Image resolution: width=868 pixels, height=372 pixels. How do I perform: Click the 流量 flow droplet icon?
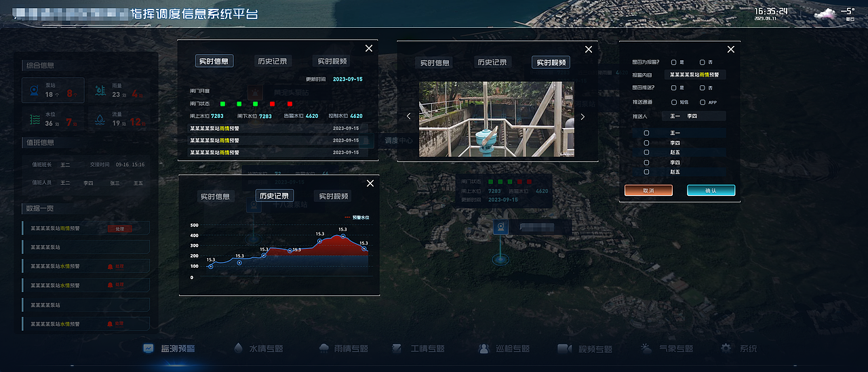[x=100, y=119]
